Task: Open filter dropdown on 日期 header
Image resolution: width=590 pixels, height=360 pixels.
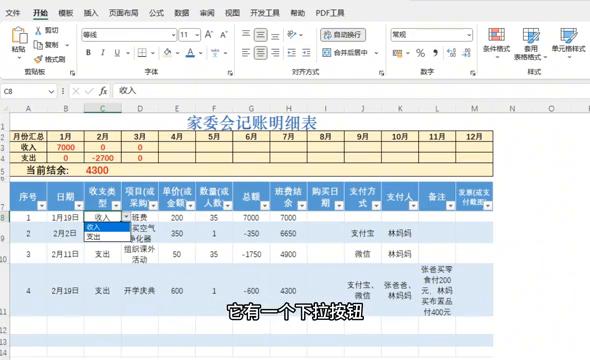Action: click(x=79, y=205)
